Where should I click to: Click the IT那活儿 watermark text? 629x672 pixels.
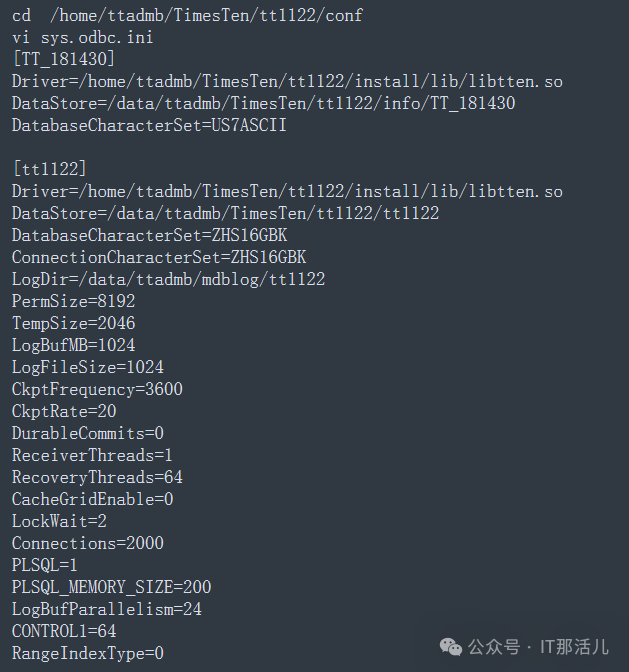click(x=574, y=647)
